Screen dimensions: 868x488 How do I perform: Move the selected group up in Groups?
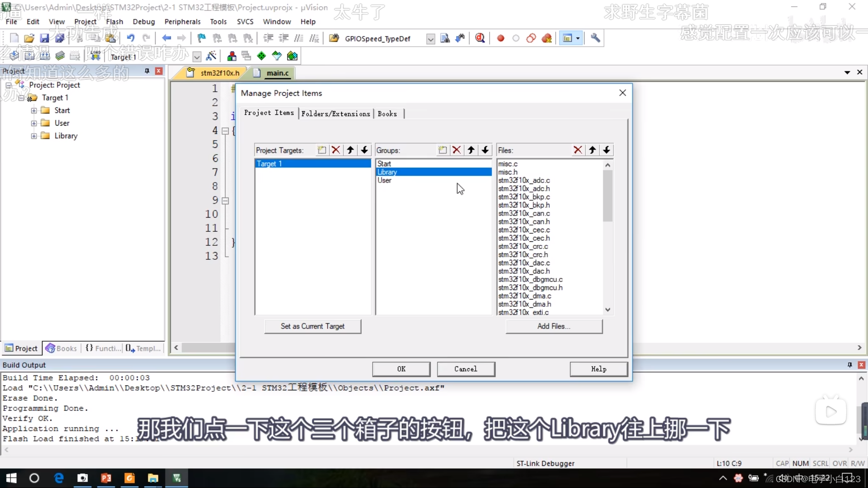[x=471, y=150]
